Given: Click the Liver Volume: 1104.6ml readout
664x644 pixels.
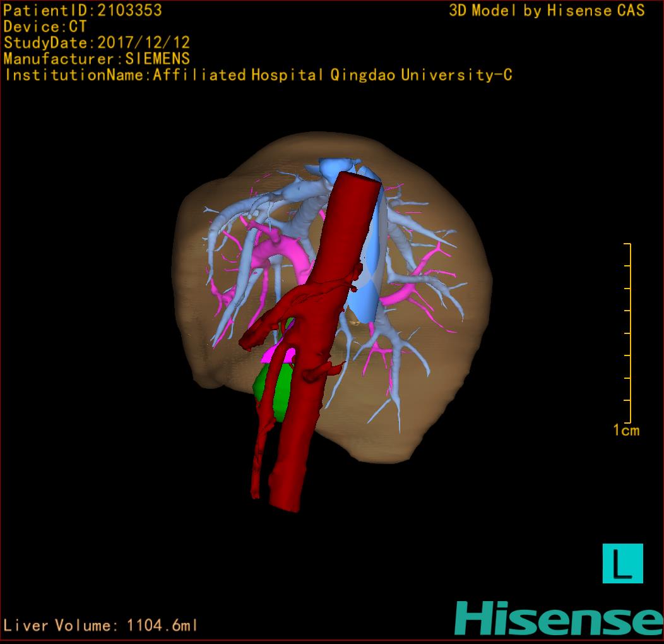Looking at the screenshot, I should click(x=100, y=625).
